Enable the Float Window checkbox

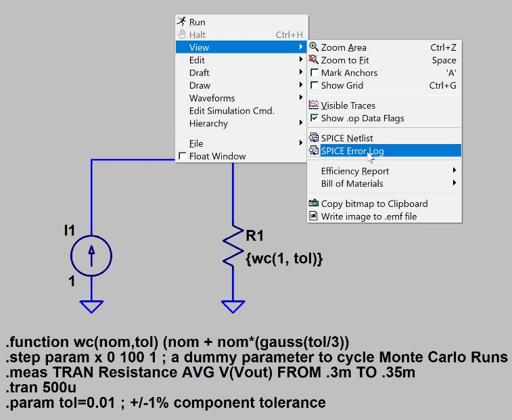tap(182, 156)
